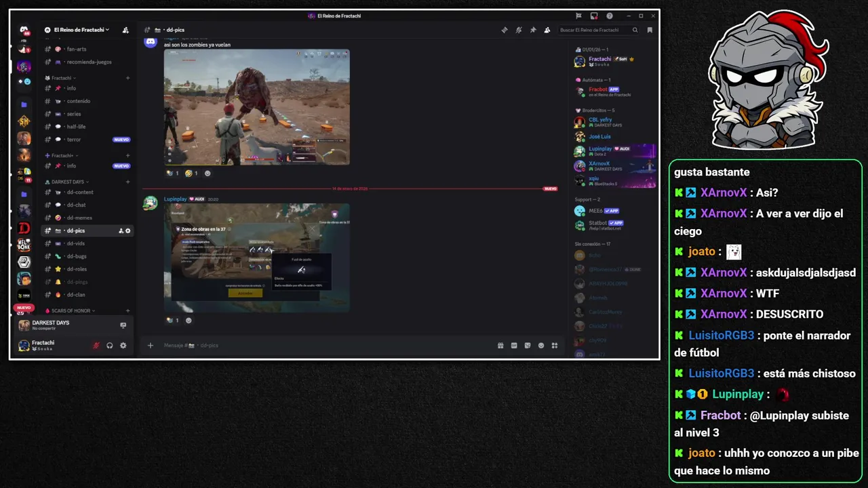Collapse the Fractachi+ category
868x488 pixels.
(x=62, y=156)
